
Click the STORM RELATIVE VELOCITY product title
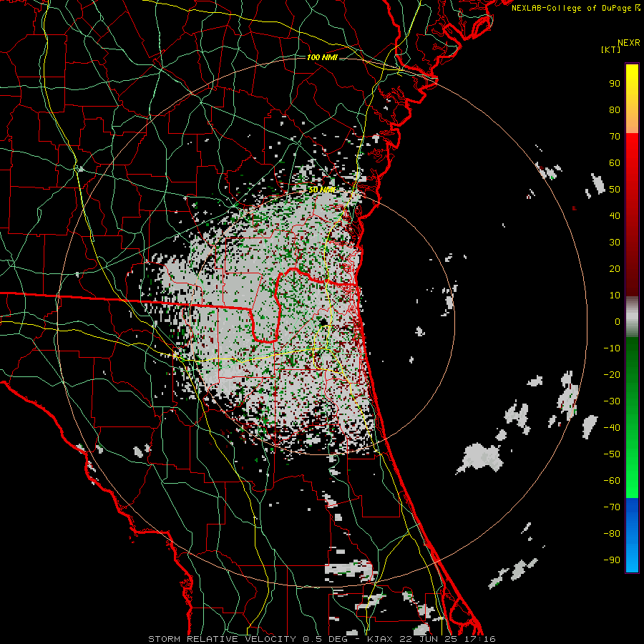pos(222,639)
